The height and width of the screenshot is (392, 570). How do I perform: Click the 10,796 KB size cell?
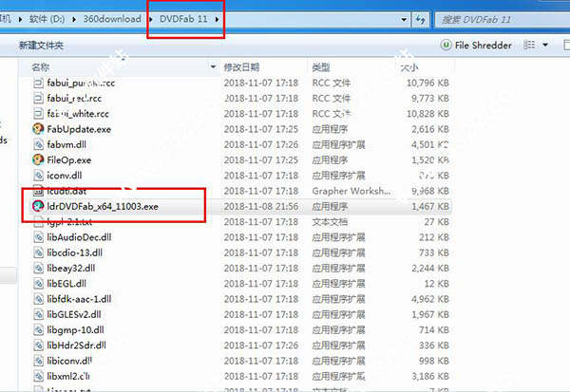(x=427, y=83)
